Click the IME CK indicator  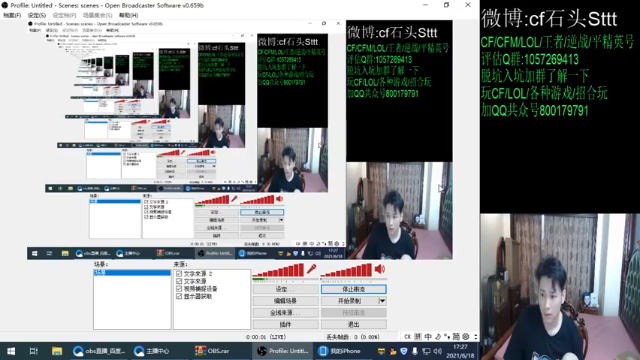(x=407, y=337)
